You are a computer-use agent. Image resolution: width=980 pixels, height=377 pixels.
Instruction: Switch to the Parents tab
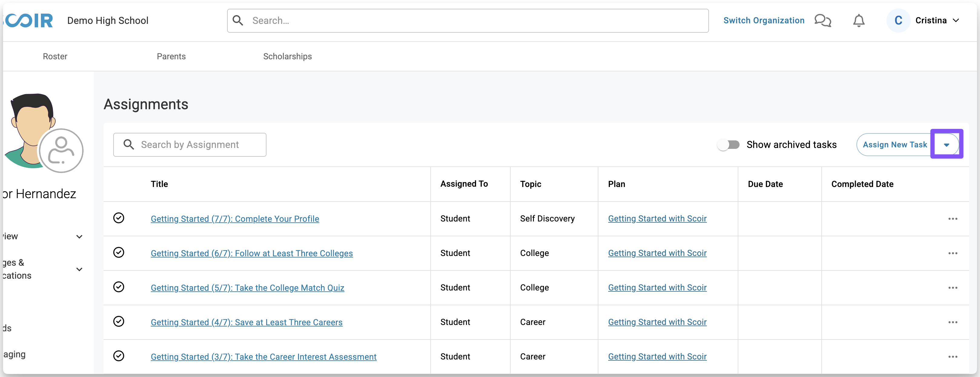click(171, 57)
